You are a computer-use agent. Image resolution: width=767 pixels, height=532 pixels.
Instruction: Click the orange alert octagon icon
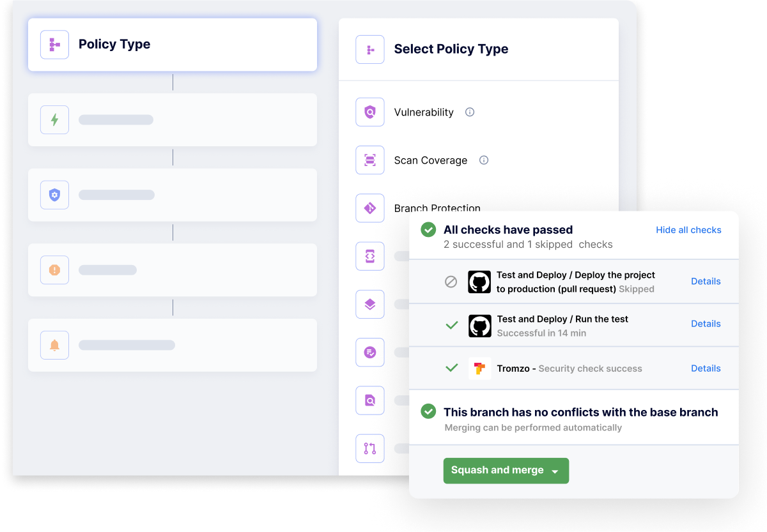pos(54,270)
